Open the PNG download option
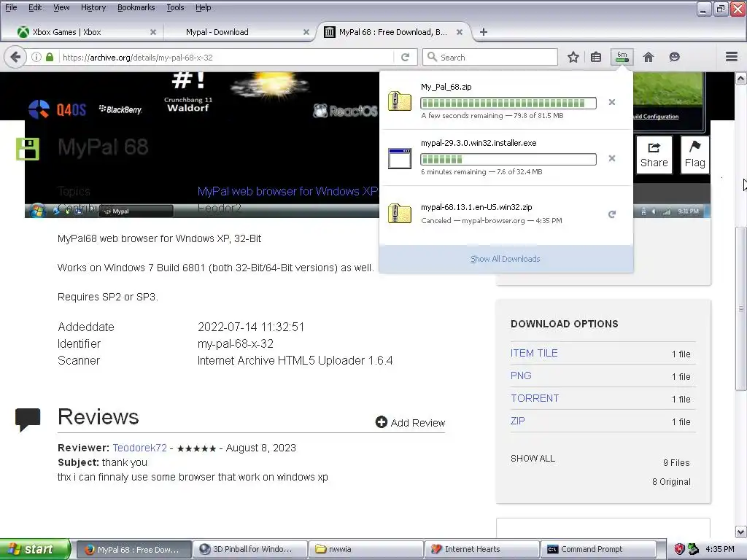 521,376
